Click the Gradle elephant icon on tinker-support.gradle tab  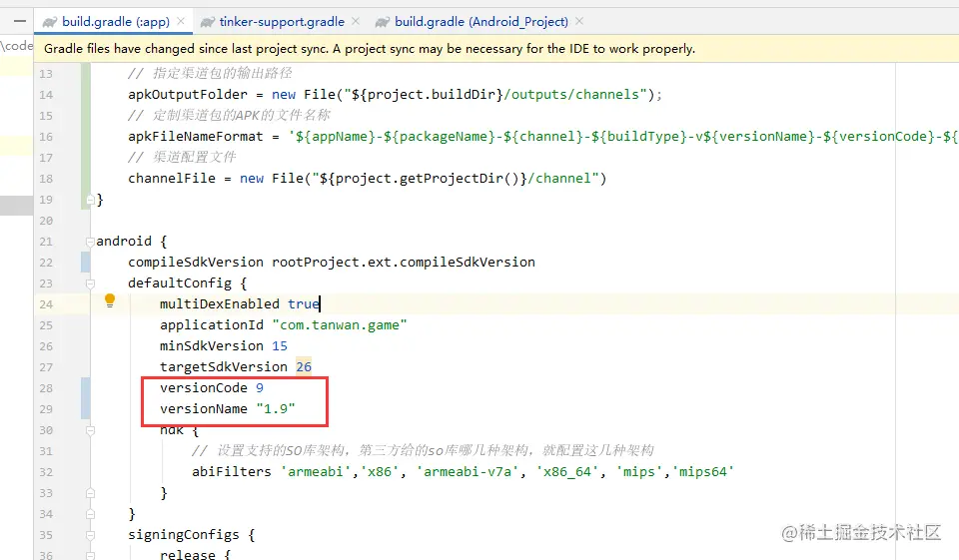point(208,22)
